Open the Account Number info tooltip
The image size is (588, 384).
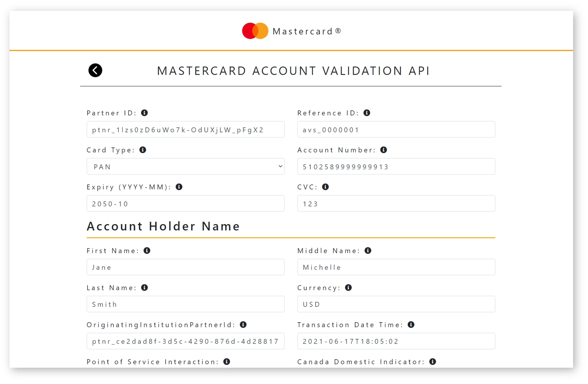pos(384,150)
